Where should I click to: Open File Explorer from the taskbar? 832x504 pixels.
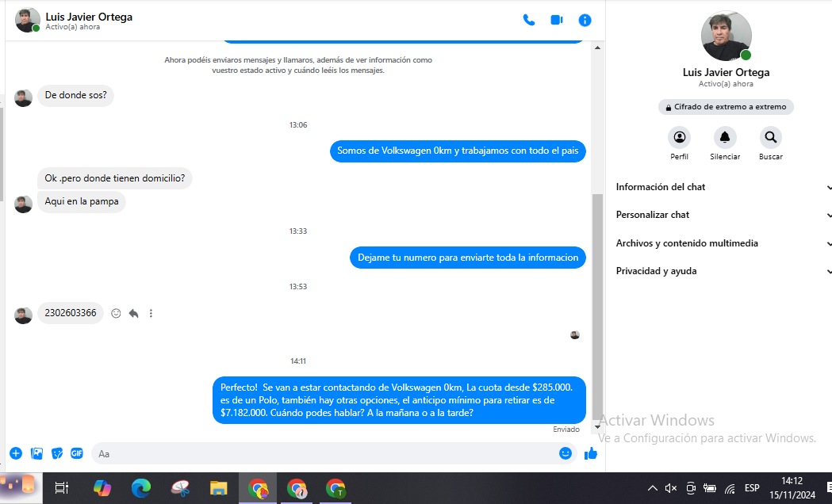coord(219,488)
